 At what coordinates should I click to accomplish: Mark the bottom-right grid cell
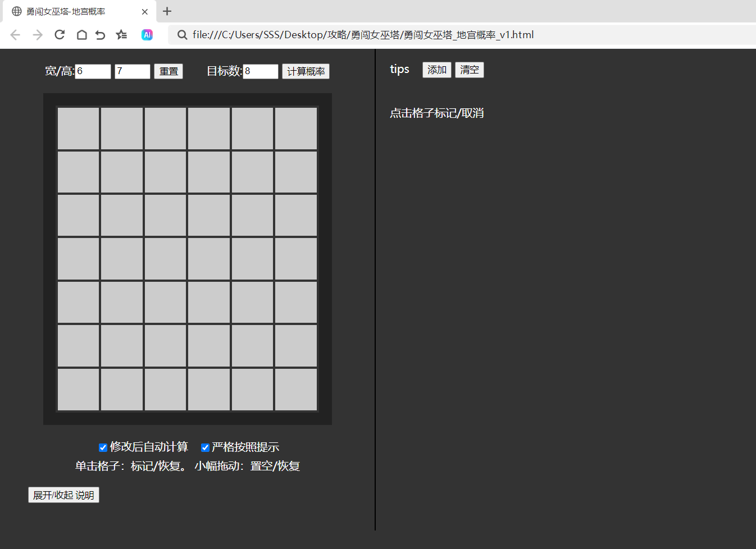[x=296, y=390]
